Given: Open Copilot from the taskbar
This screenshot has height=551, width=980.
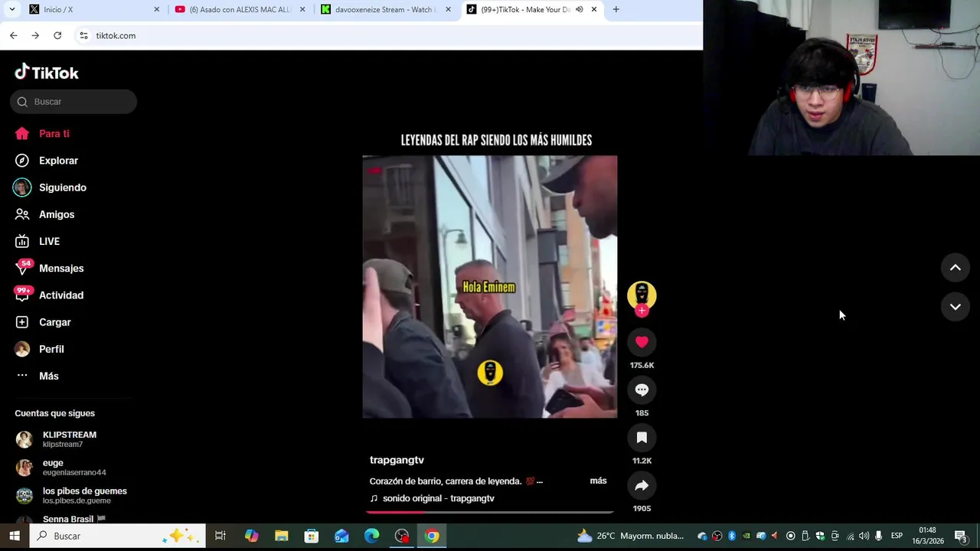Looking at the screenshot, I should click(x=251, y=536).
